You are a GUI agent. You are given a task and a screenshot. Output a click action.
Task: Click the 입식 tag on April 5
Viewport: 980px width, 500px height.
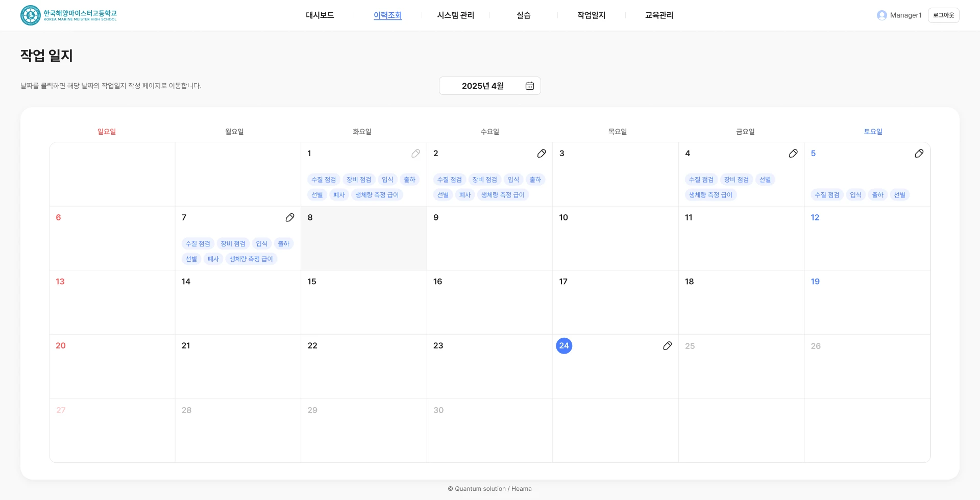pyautogui.click(x=856, y=195)
